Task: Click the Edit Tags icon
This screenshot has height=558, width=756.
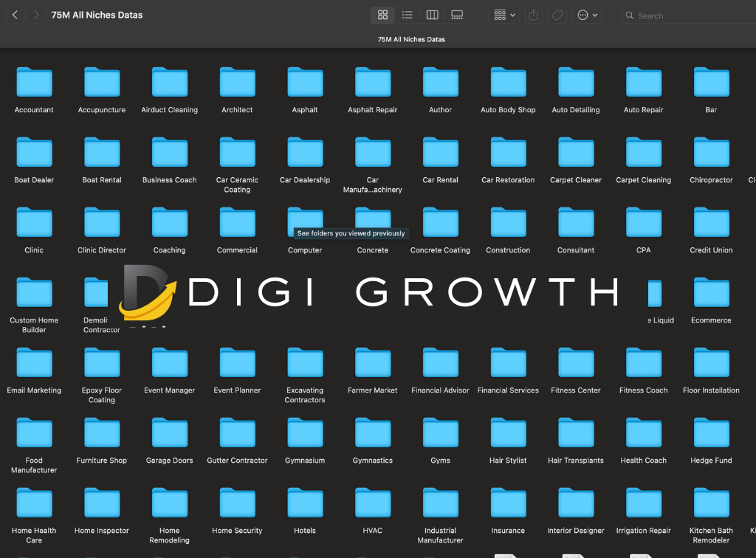Action: pos(558,15)
